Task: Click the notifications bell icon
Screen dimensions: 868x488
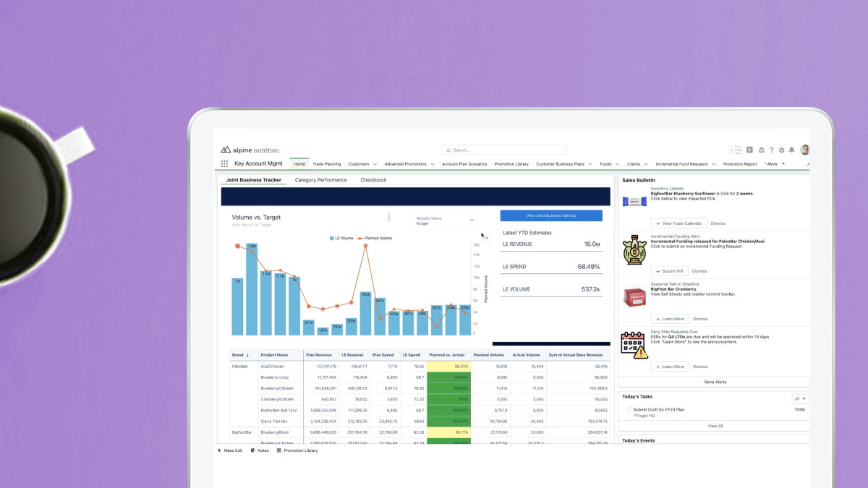Action: tap(792, 150)
